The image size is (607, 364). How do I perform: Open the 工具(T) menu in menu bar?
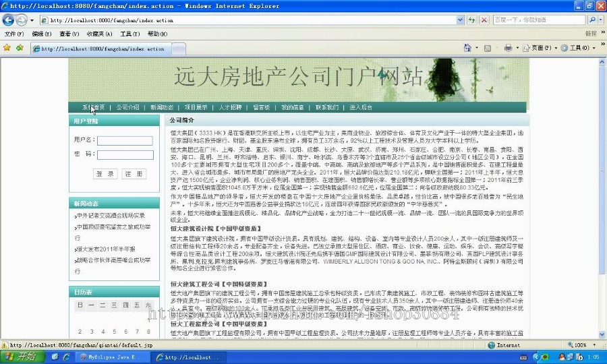129,34
